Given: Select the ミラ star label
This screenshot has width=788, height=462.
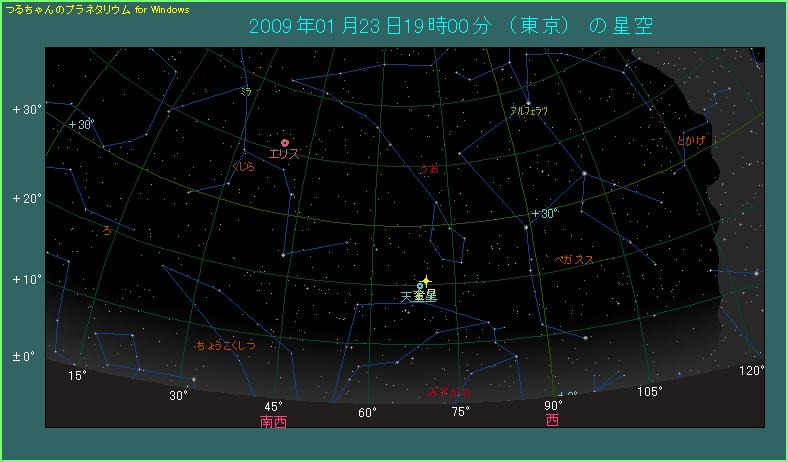Looking at the screenshot, I should 245,91.
